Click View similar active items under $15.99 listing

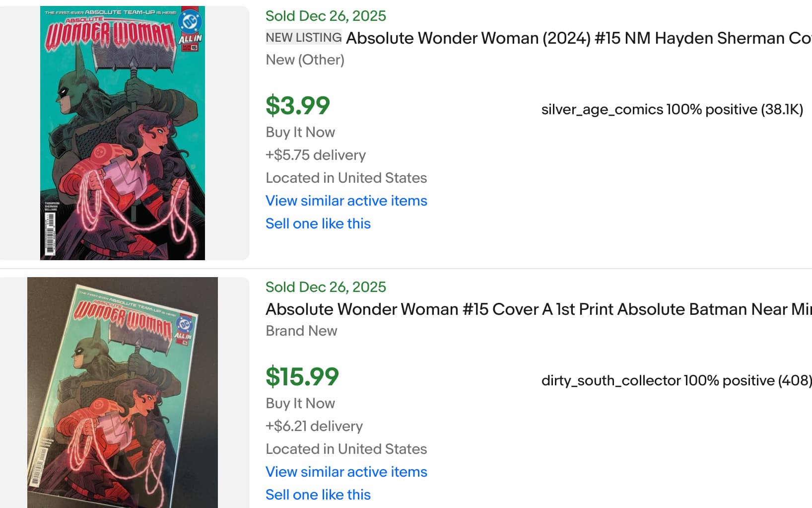346,472
